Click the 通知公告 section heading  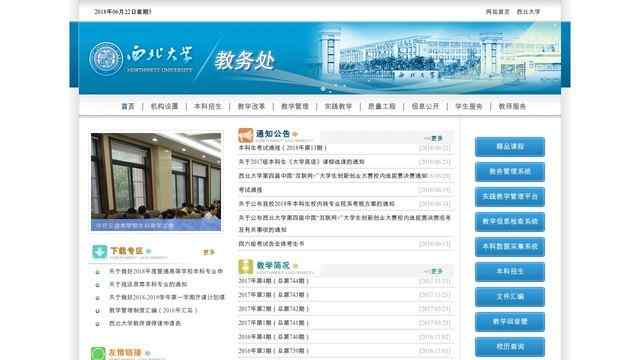point(273,134)
